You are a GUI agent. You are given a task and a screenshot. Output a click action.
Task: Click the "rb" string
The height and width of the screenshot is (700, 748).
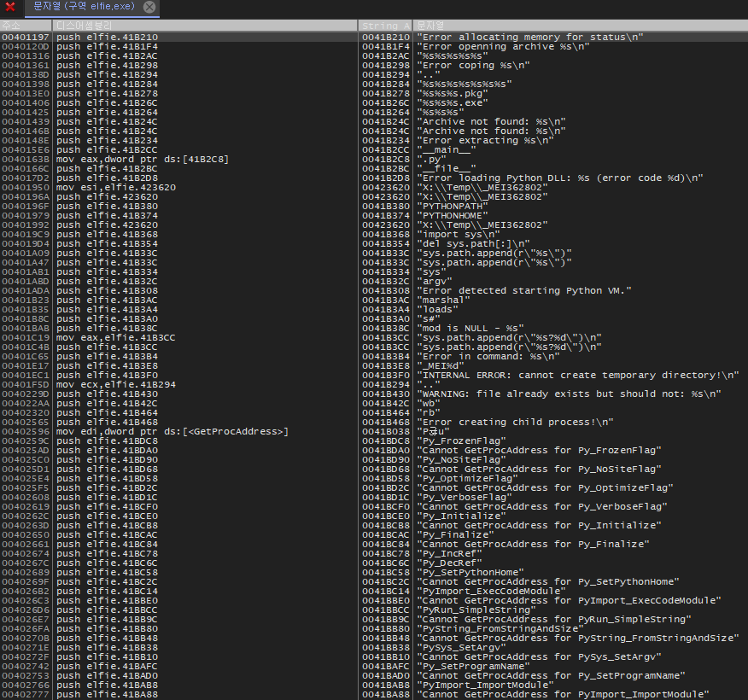[429, 412]
